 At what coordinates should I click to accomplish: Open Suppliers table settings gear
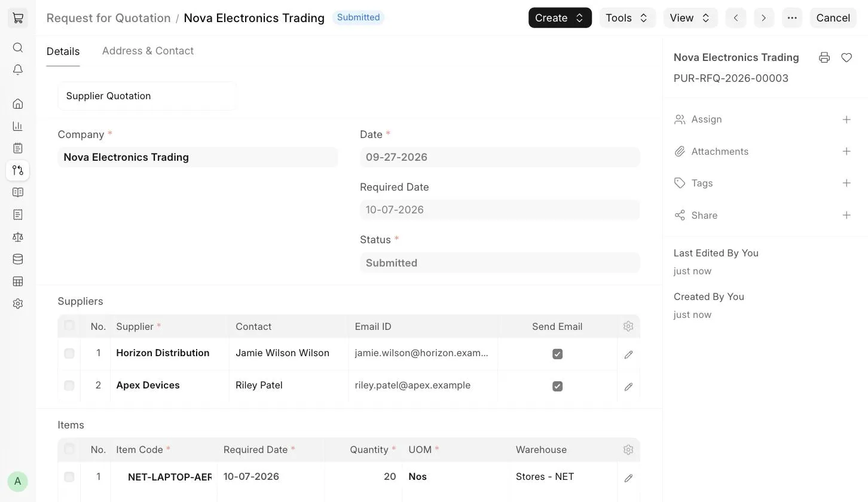628,326
